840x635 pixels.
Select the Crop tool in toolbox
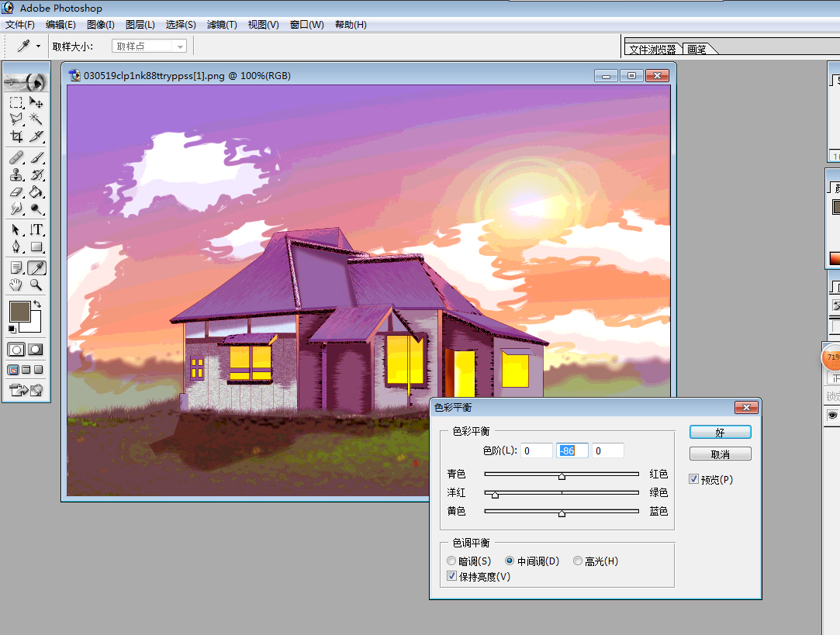(x=16, y=136)
